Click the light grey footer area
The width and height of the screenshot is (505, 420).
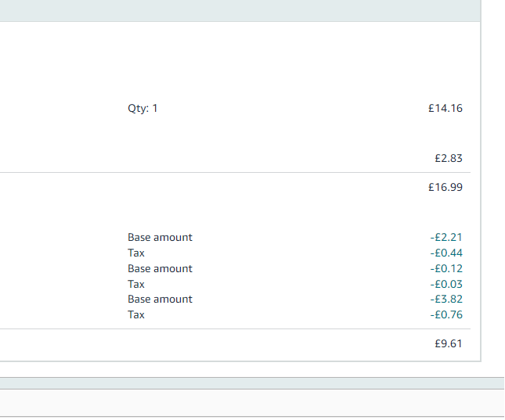[x=252, y=403]
